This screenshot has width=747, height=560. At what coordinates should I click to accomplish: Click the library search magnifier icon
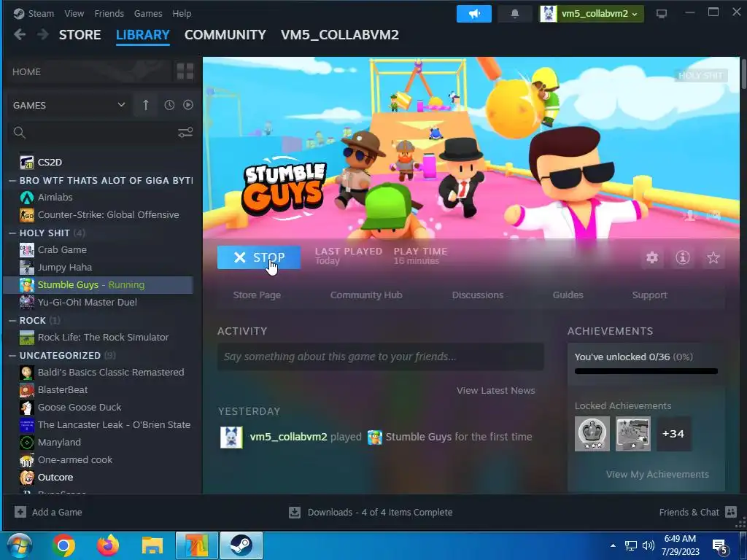(x=20, y=133)
